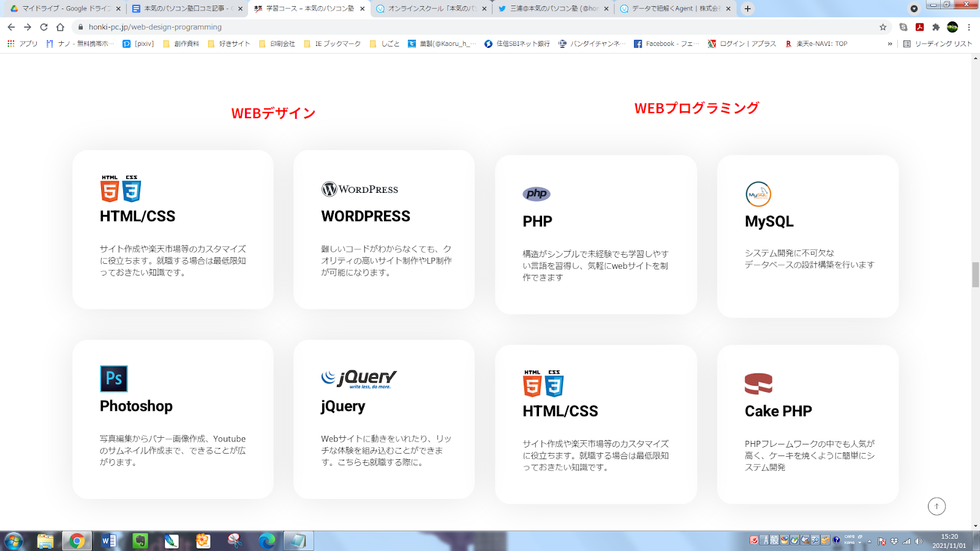The height and width of the screenshot is (551, 980).
Task: Click the Chrome profile avatar
Action: pos(952,27)
